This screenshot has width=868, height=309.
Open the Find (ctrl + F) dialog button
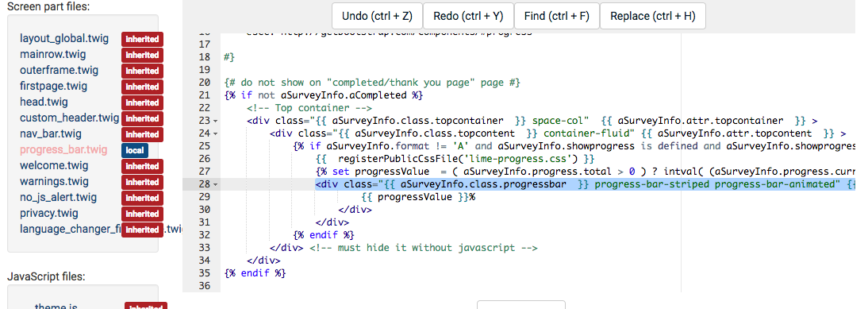(x=557, y=16)
